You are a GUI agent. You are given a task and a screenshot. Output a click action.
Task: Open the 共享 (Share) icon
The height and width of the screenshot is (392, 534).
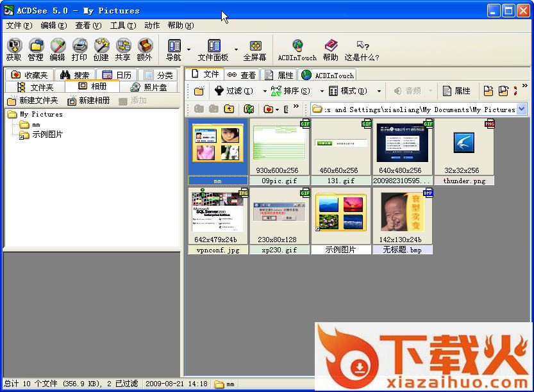coord(122,48)
